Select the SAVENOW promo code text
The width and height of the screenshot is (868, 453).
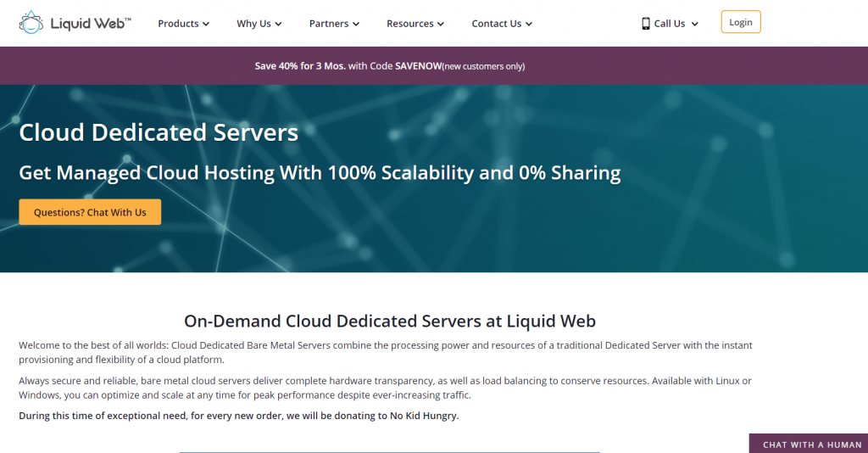[419, 66]
